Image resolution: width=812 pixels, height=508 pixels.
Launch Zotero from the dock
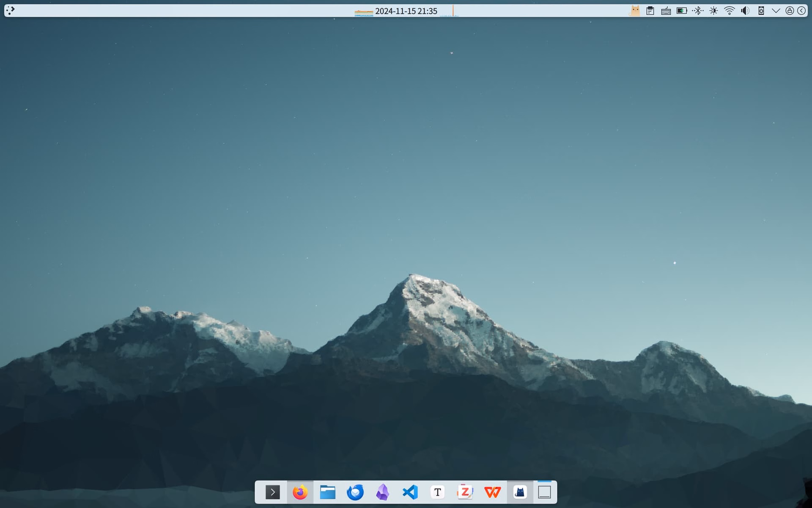pyautogui.click(x=465, y=492)
